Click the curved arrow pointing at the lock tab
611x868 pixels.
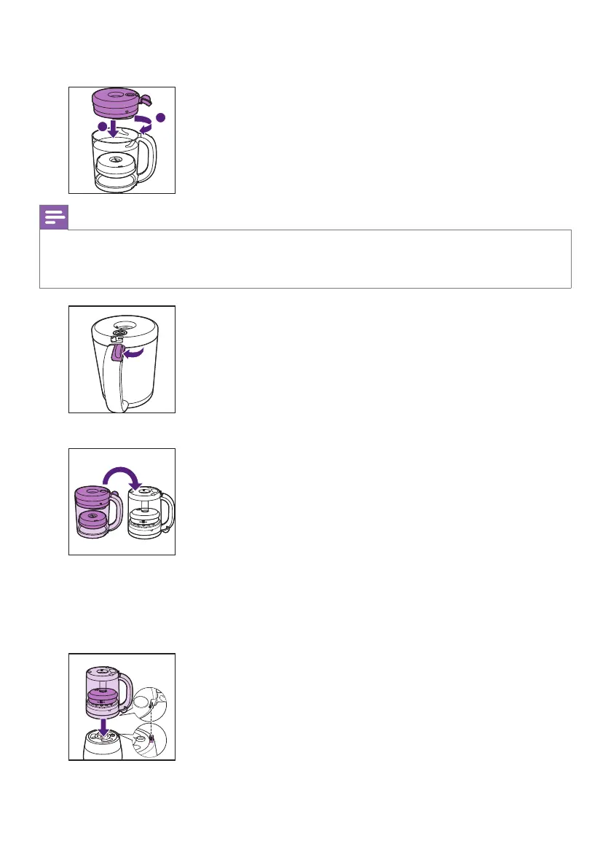coord(133,353)
